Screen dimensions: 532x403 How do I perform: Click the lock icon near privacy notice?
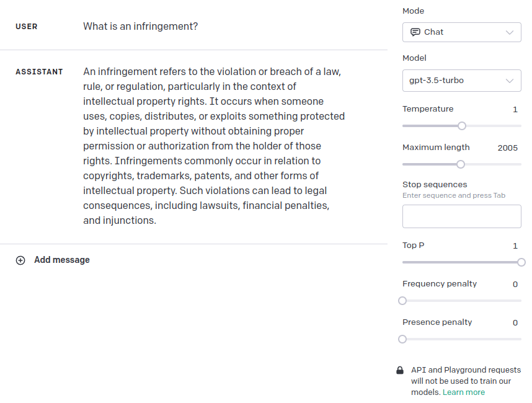click(x=400, y=370)
